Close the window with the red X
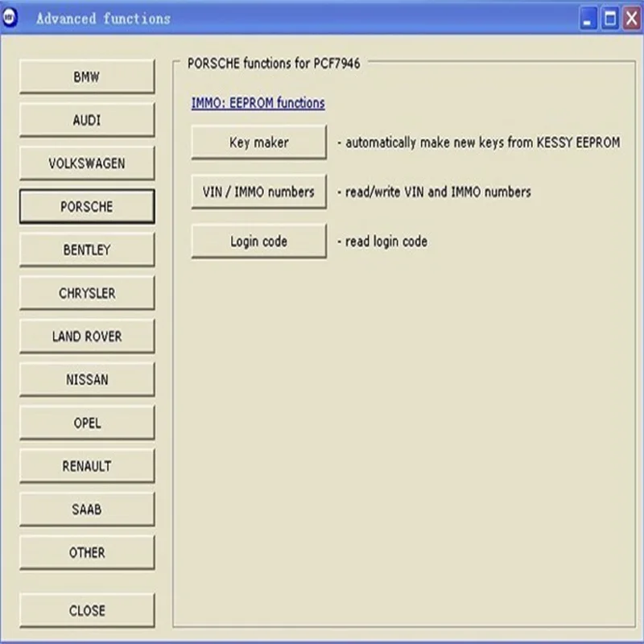Screen dimensions: 644x644 point(632,19)
